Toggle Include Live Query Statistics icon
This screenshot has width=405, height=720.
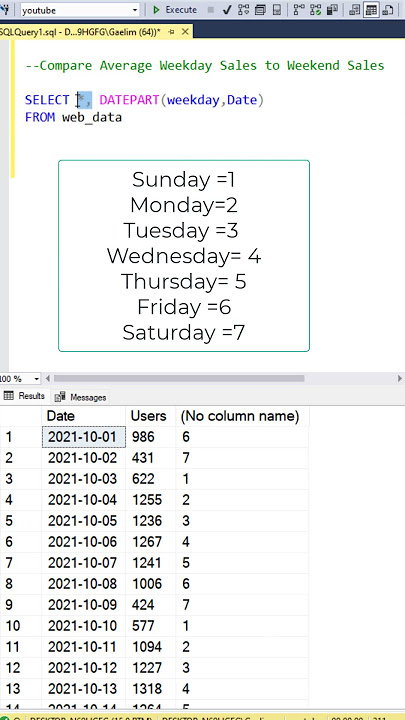316,10
